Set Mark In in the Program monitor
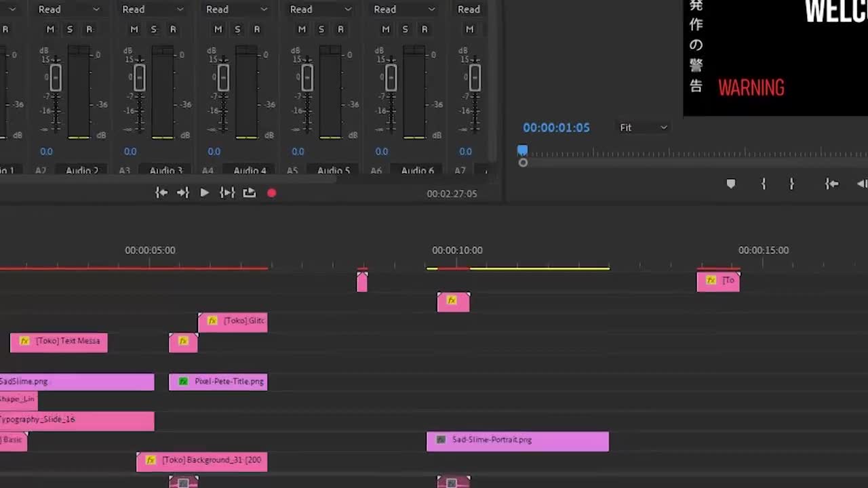868x488 pixels. coord(764,184)
